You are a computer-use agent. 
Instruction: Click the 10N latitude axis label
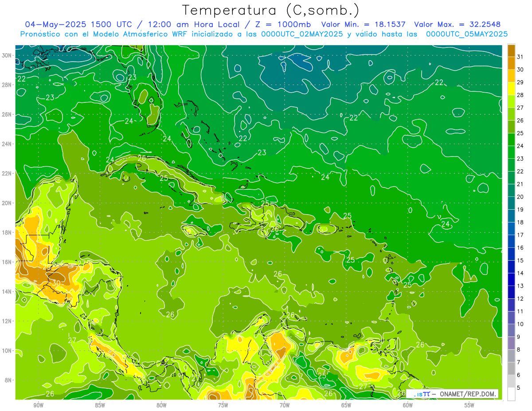pos(8,350)
